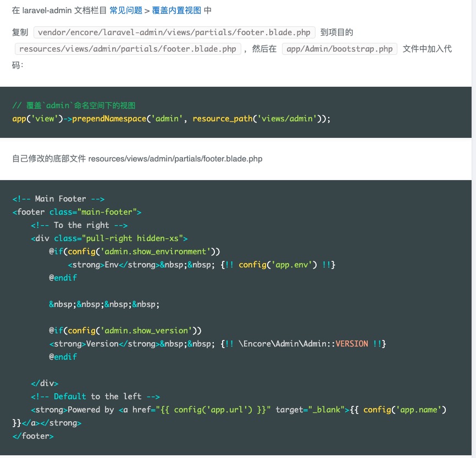Click the four &nbsp; entities line

tap(104, 304)
